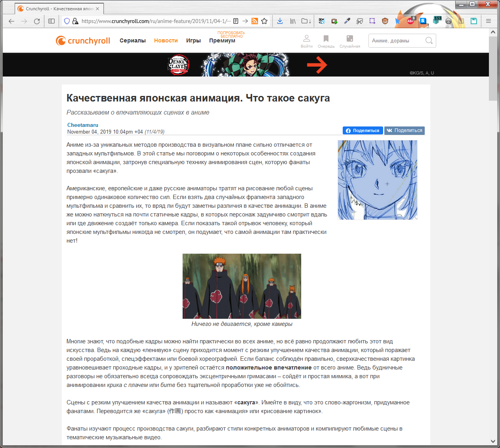Click the page vertical scrollbar thumb

493,69
